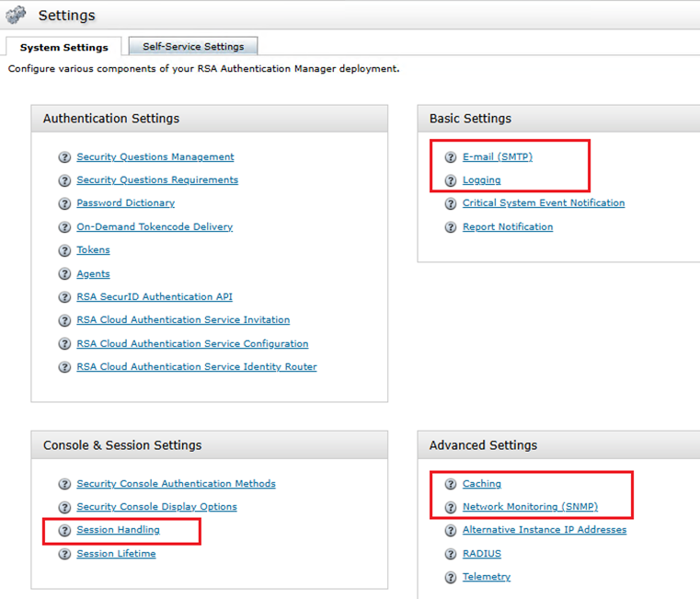Open RSA SecurID Authentication API settings
Image resolution: width=700 pixels, height=599 pixels.
pyautogui.click(x=155, y=297)
